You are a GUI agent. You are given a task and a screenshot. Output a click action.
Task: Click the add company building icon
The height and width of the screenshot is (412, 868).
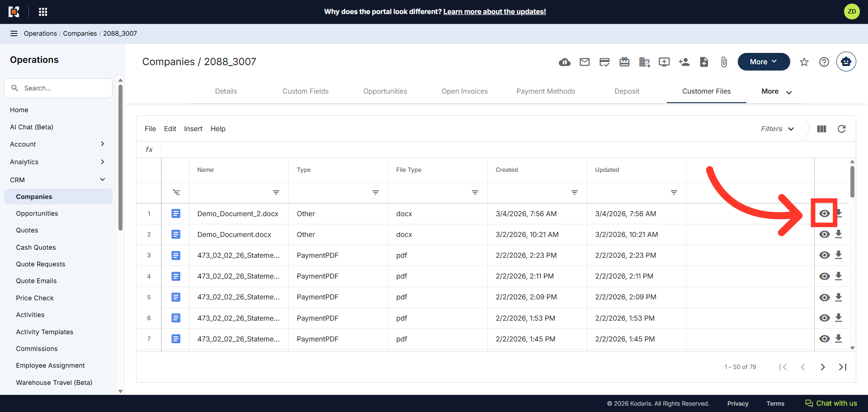pyautogui.click(x=644, y=62)
